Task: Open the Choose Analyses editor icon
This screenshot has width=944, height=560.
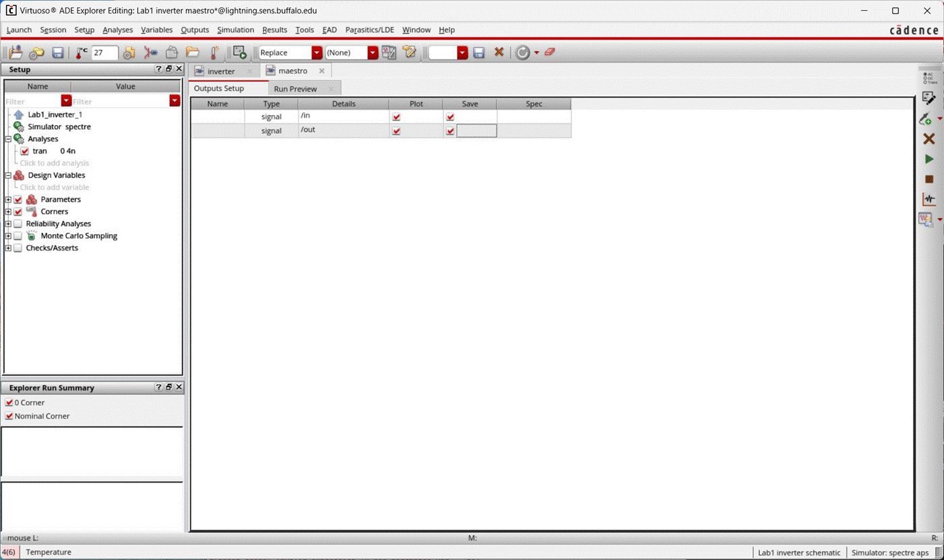Action: tap(929, 98)
